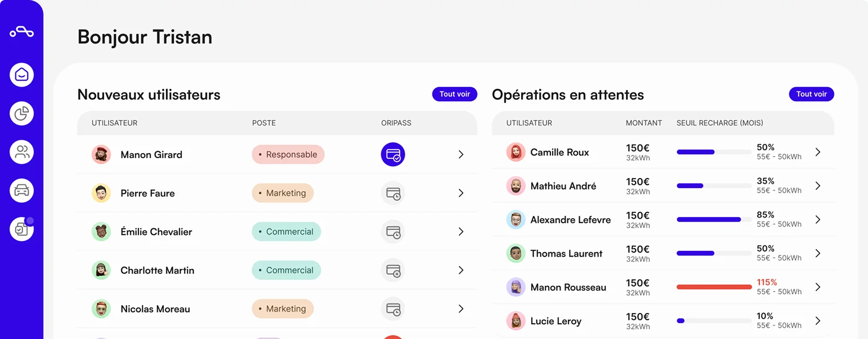This screenshot has width=868, height=339.
Task: Click Manon Girard's avatar
Action: (x=101, y=154)
